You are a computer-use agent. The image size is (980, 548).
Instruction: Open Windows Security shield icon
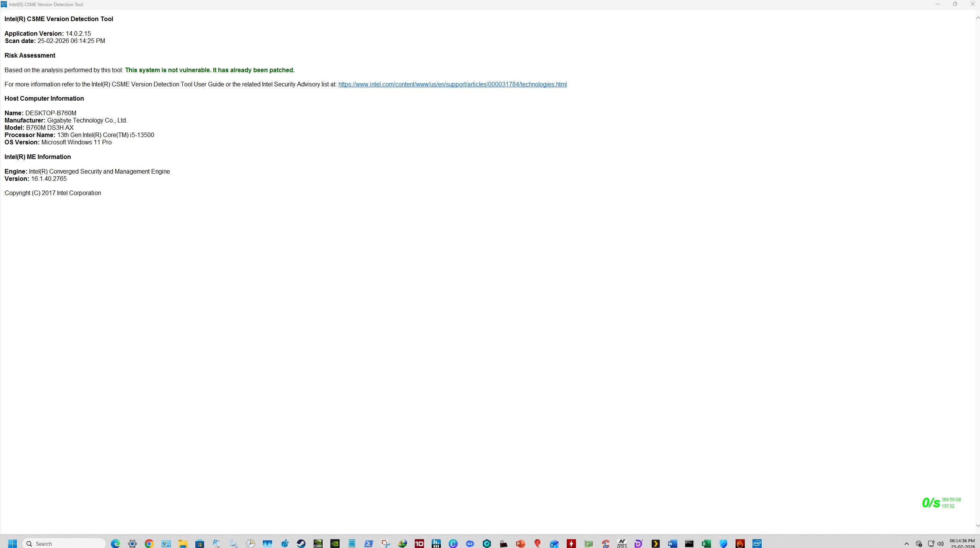pyautogui.click(x=723, y=543)
